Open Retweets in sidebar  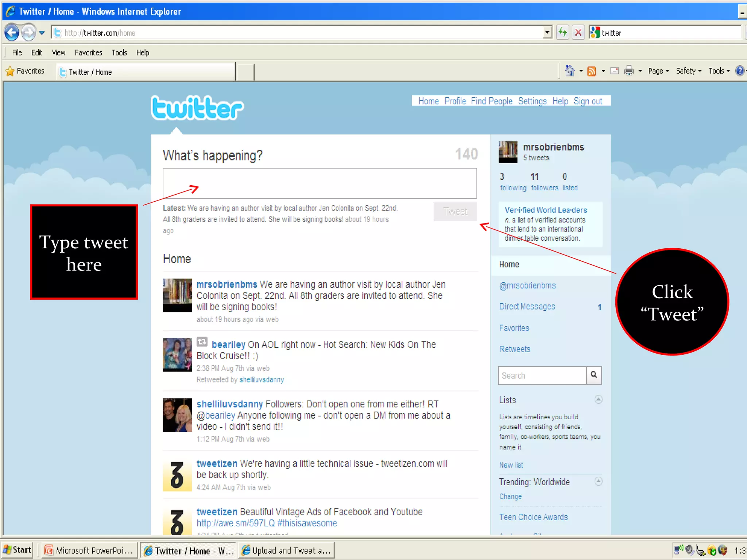(515, 349)
